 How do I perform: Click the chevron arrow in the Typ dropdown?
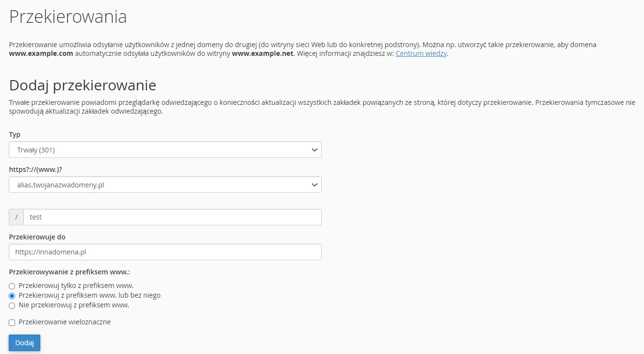click(314, 150)
